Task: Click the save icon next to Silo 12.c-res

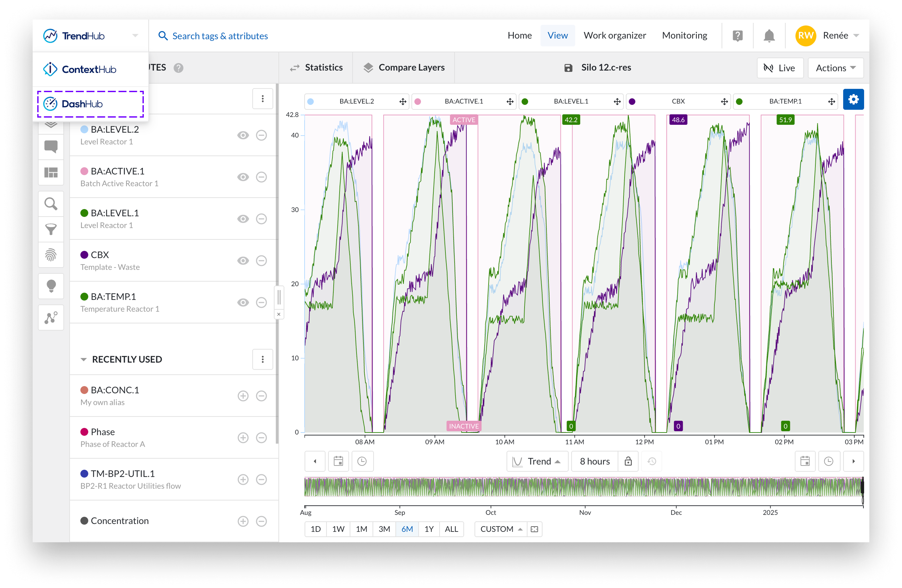Action: click(x=568, y=68)
